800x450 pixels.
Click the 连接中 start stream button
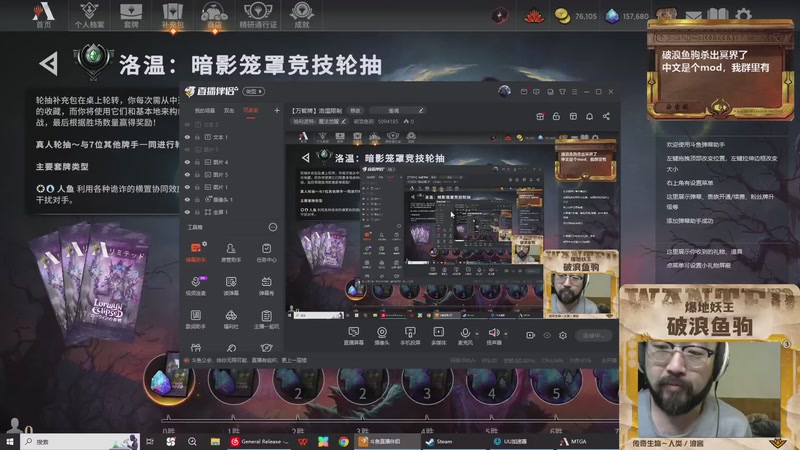point(593,335)
